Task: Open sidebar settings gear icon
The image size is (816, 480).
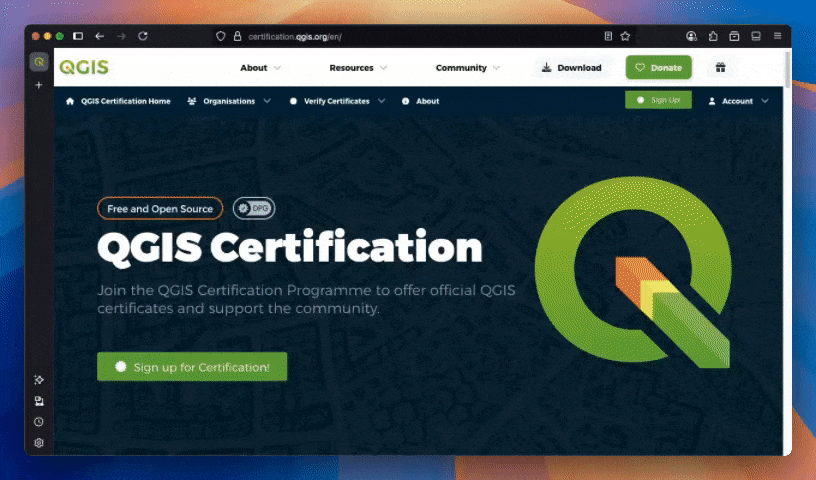Action: tap(39, 443)
